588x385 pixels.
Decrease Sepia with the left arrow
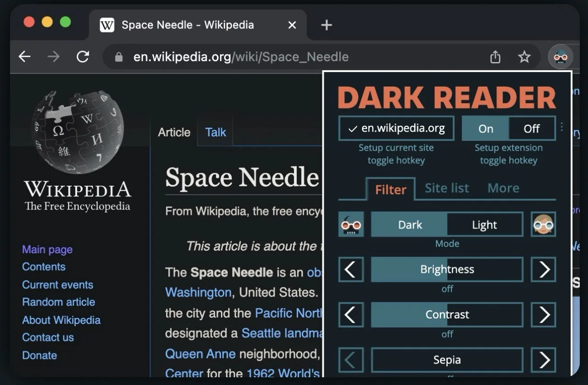tap(351, 360)
